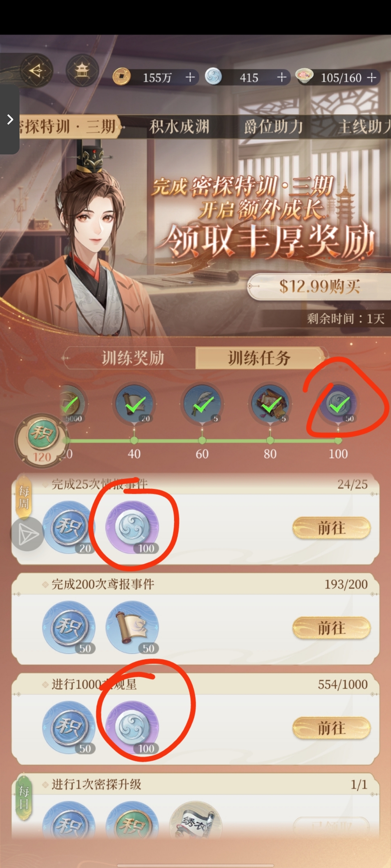The image size is (391, 868).
Task: Buy the pass with $12.99购买
Action: pos(319,287)
